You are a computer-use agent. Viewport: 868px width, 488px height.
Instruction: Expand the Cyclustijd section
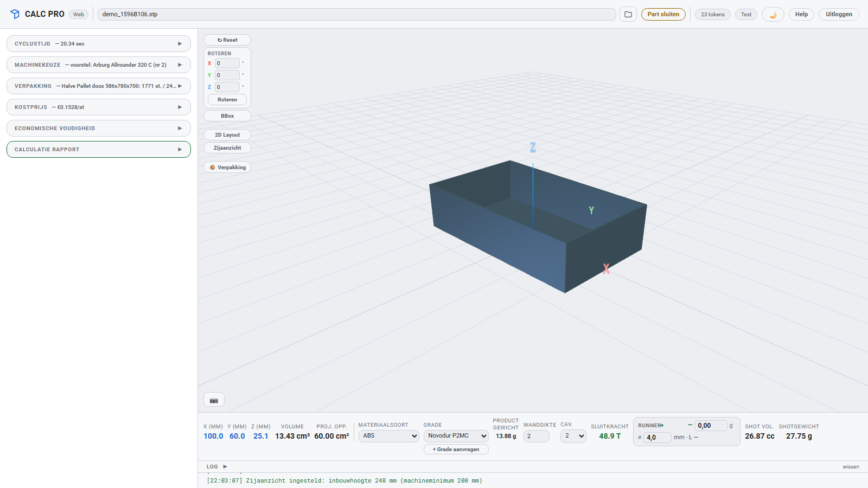(99, 43)
